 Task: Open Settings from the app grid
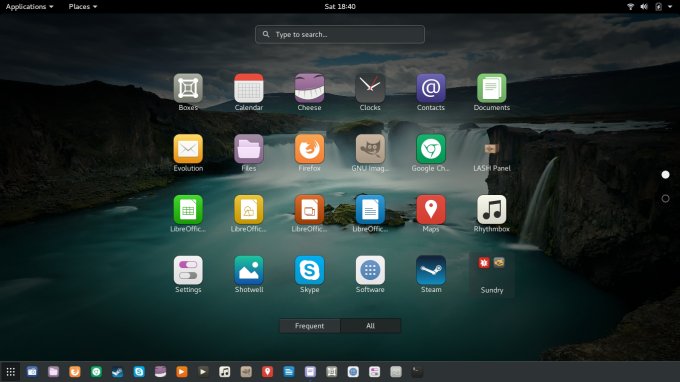[x=188, y=271]
